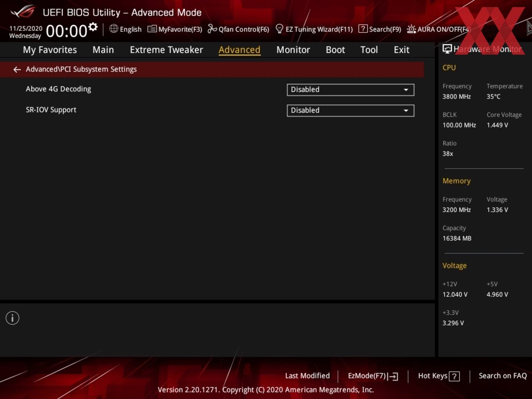
Task: Click the back arrow to leave PCI Subsystem Settings
Action: 17,70
